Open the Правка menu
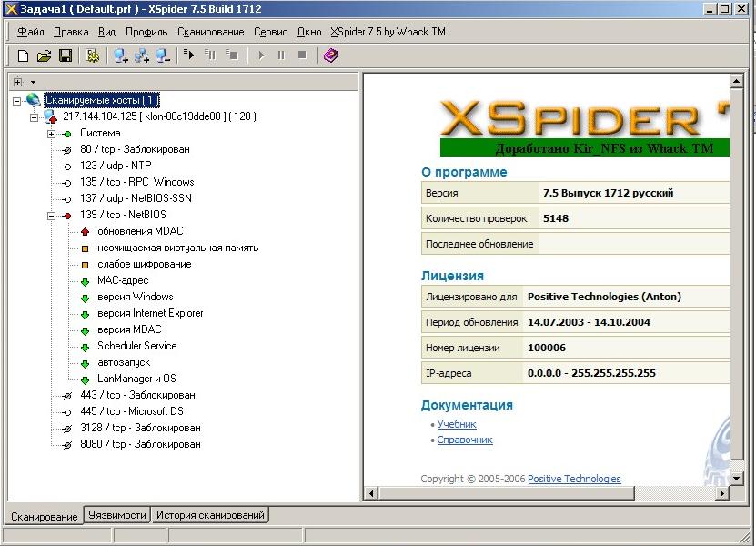This screenshot has height=546, width=756. [71, 32]
